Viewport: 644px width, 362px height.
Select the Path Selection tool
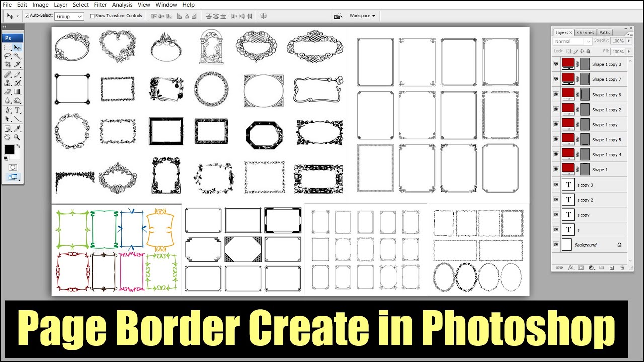coord(8,119)
